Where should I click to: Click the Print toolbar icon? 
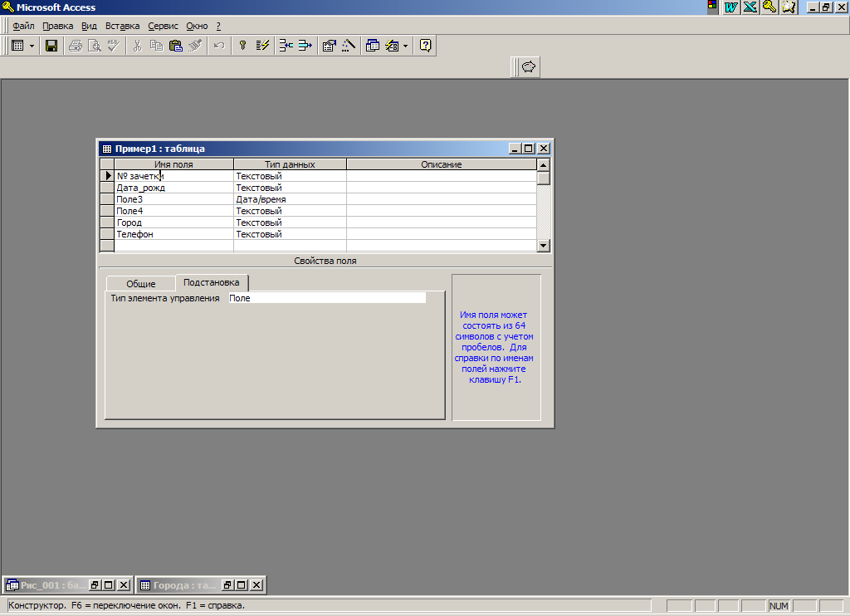(76, 46)
